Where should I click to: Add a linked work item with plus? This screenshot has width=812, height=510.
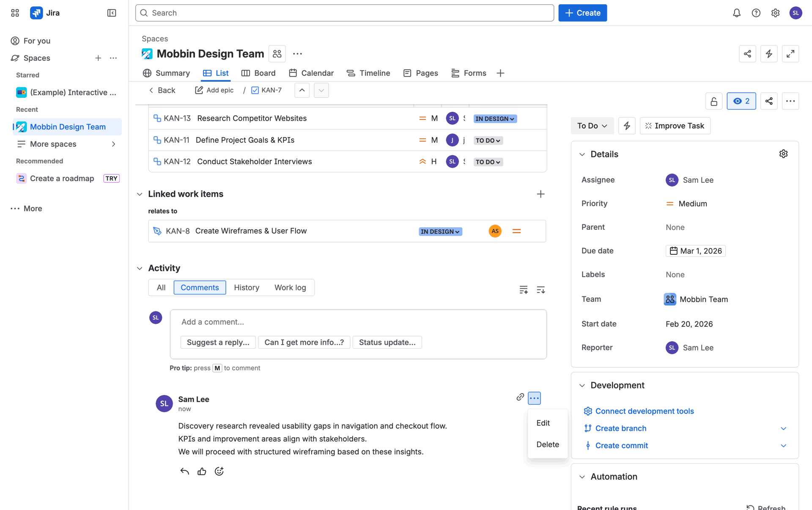[x=540, y=194]
